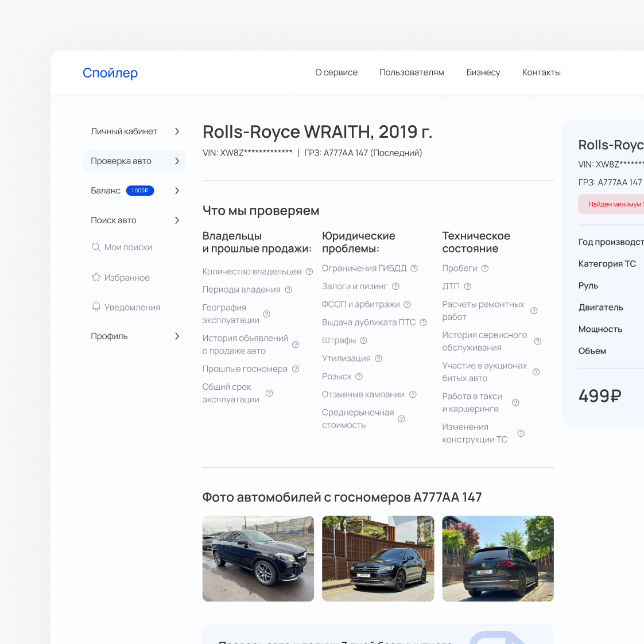Expand the Личный кабинет chevron
The height and width of the screenshot is (644, 644).
[177, 131]
